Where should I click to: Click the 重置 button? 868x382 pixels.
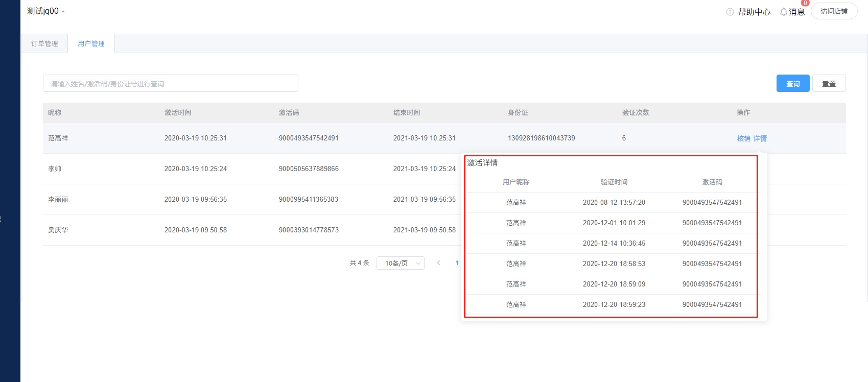[829, 84]
